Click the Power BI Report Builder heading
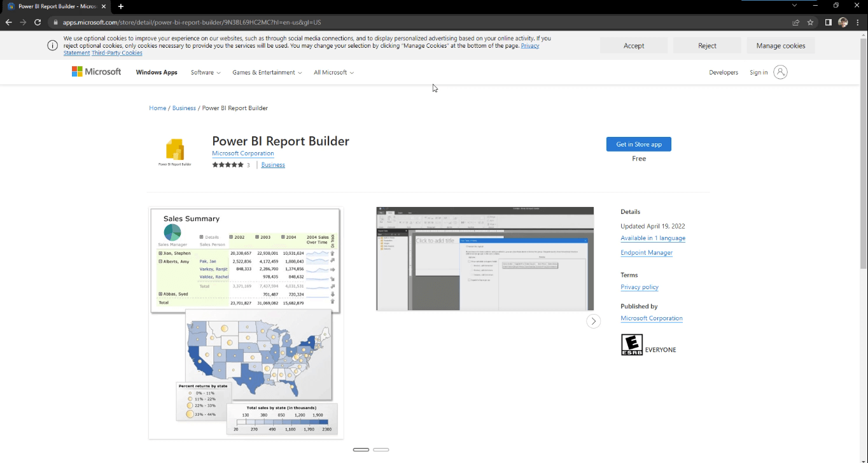 tap(281, 141)
